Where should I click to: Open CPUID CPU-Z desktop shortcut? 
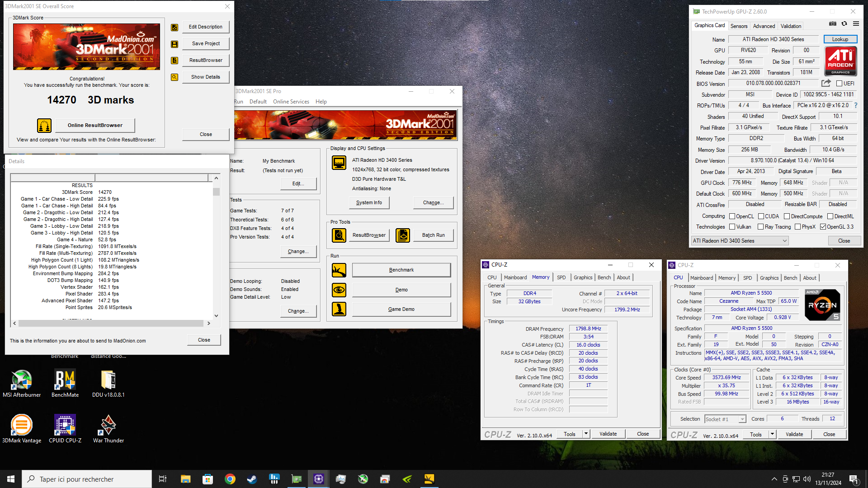[65, 429]
